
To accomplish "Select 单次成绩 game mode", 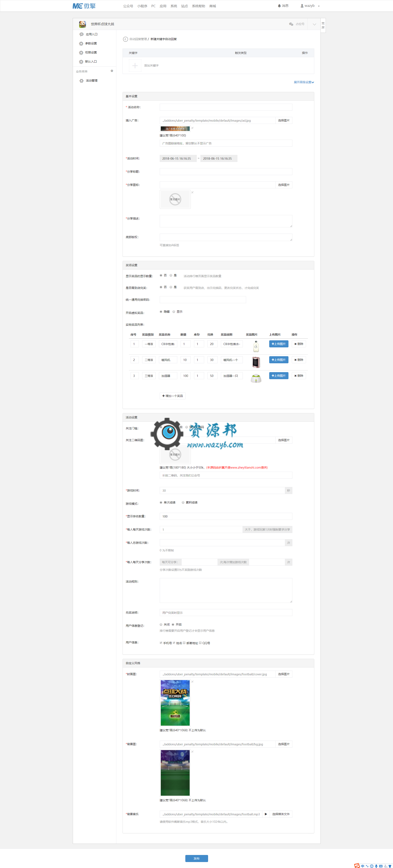I will (161, 502).
